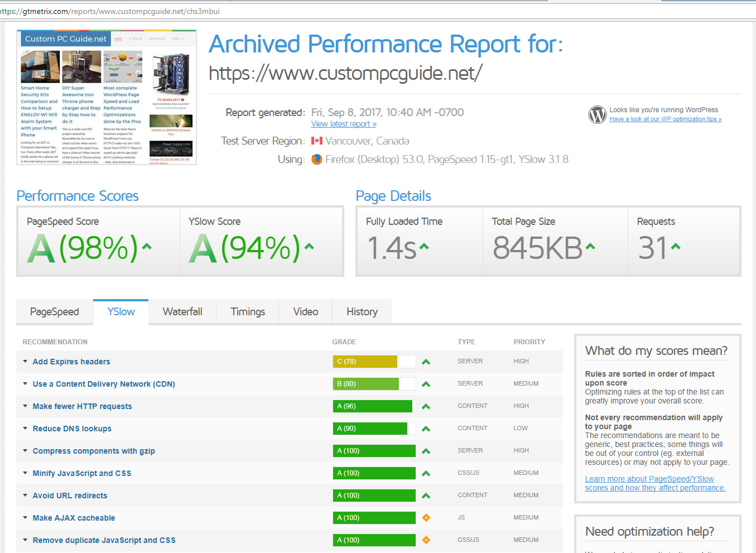756x553 pixels.
Task: Click the arrow beside Requests count
Action: (676, 246)
